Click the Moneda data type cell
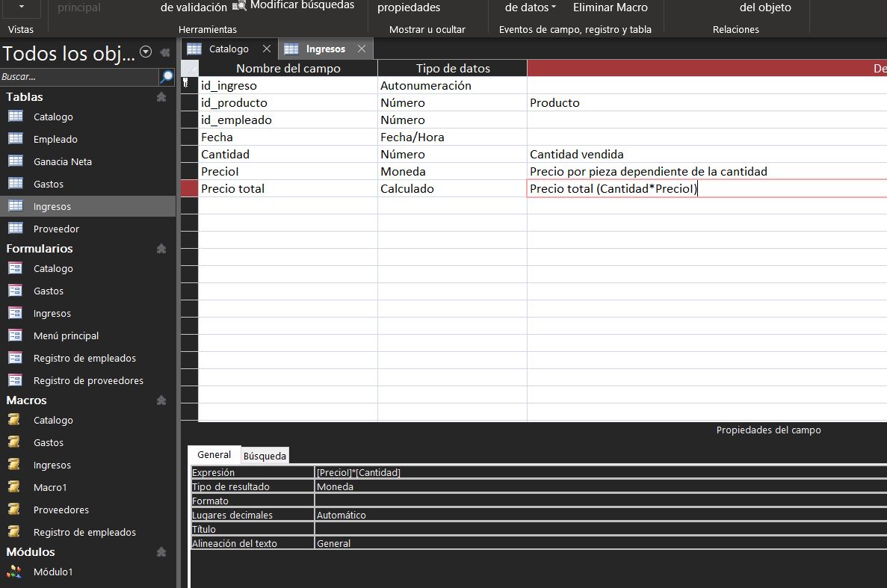887x588 pixels. pos(452,171)
